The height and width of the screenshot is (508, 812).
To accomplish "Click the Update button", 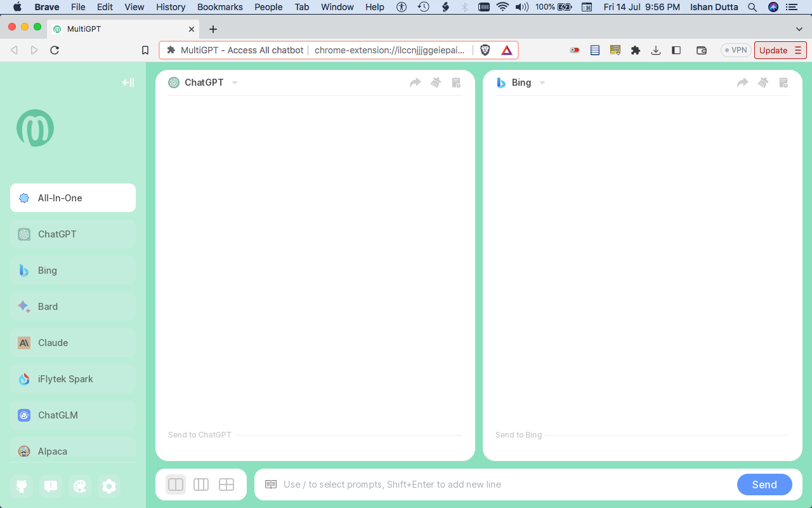I will [780, 50].
